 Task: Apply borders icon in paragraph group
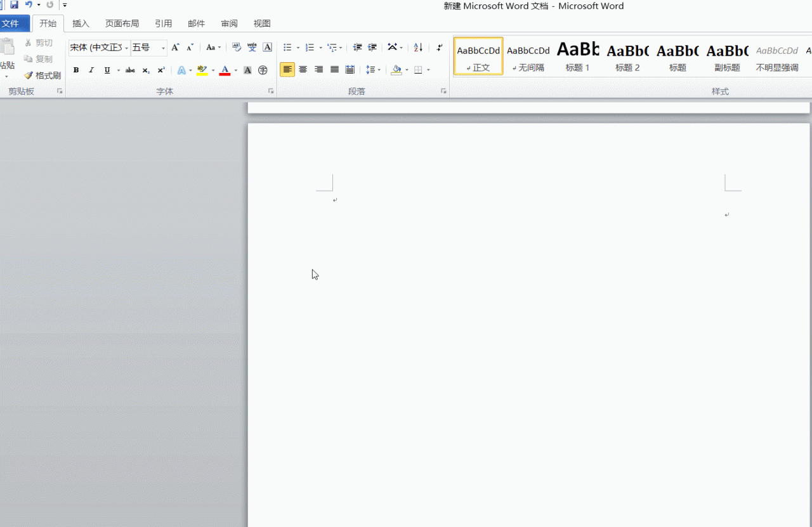click(x=418, y=70)
